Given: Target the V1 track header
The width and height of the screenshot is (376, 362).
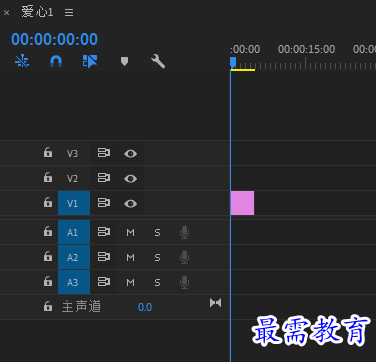Looking at the screenshot, I should coord(74,203).
